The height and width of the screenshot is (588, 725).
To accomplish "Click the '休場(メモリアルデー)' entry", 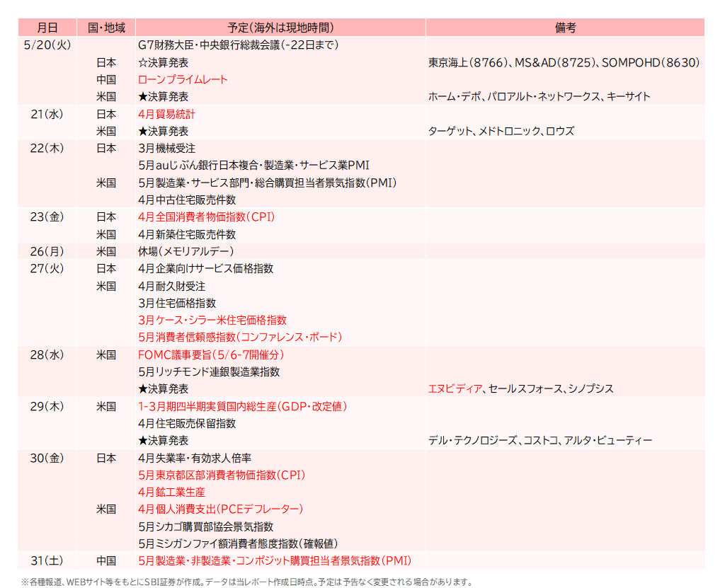I will click(186, 251).
